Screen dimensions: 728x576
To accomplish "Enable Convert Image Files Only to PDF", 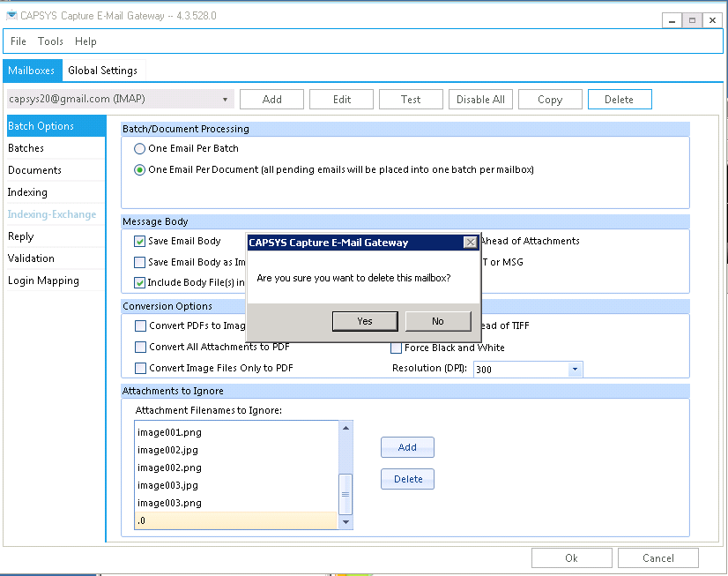I will [x=140, y=369].
